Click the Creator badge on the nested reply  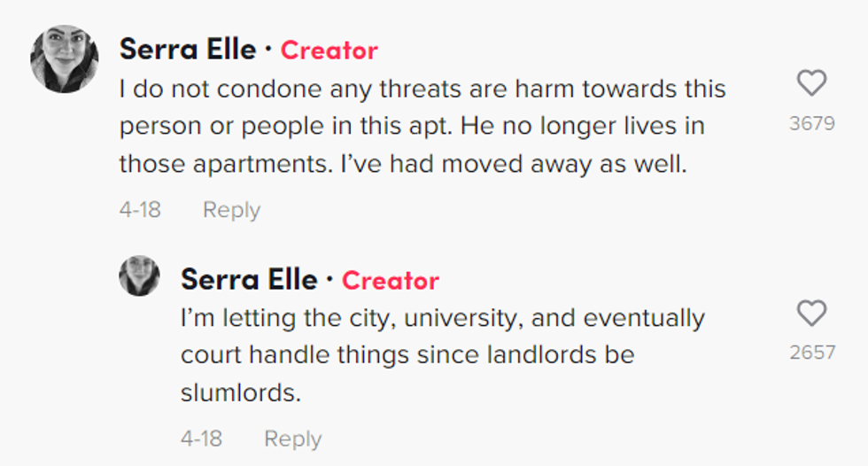390,281
